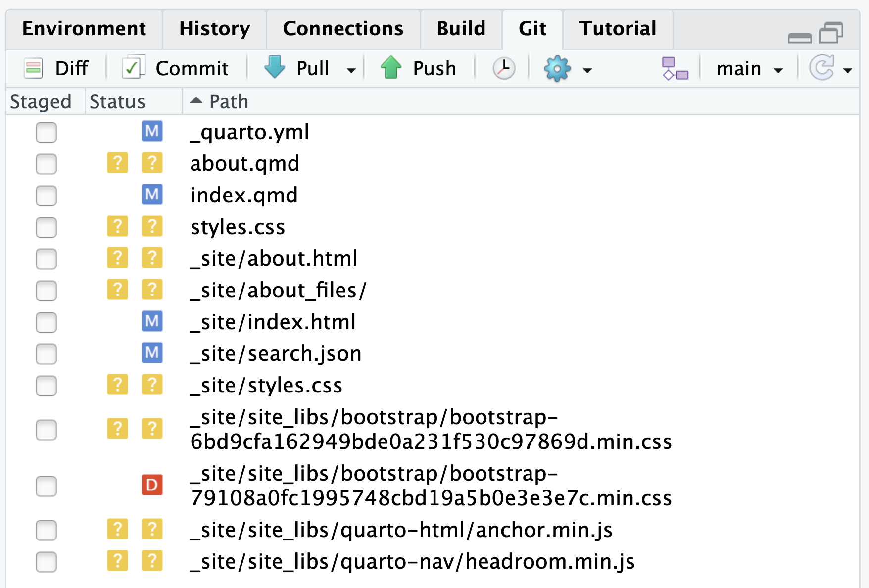Select the index.qmd file row
Screen dimensions: 869x588
pos(244,196)
